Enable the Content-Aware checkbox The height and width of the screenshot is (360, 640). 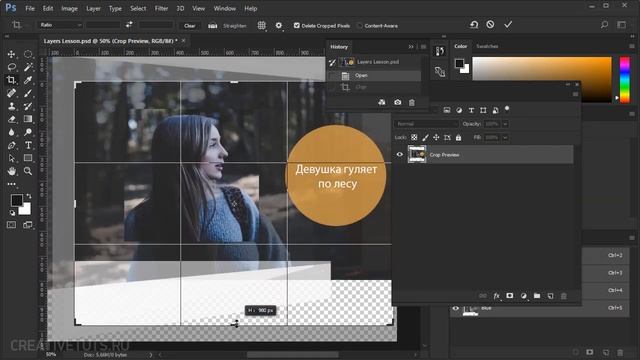[360, 25]
